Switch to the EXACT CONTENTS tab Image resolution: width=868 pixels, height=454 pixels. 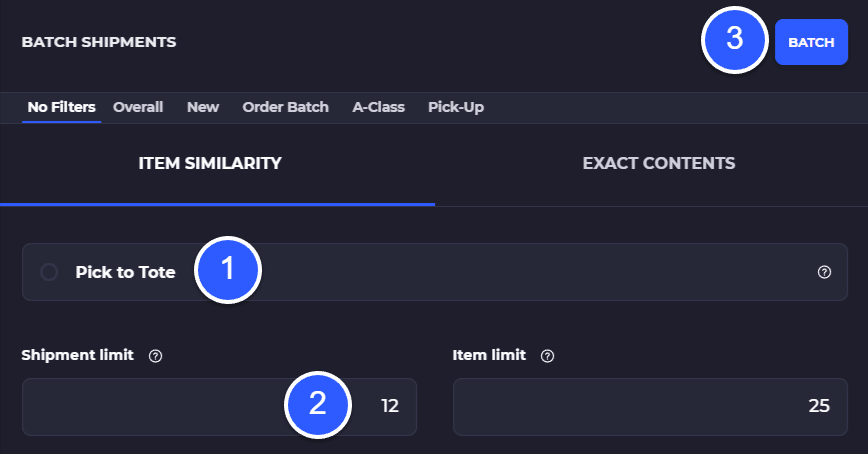(659, 163)
